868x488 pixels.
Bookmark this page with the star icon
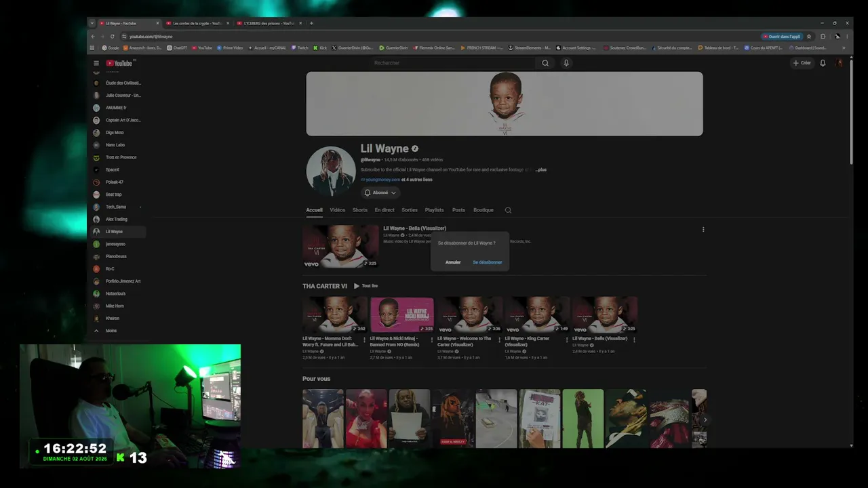coord(809,37)
